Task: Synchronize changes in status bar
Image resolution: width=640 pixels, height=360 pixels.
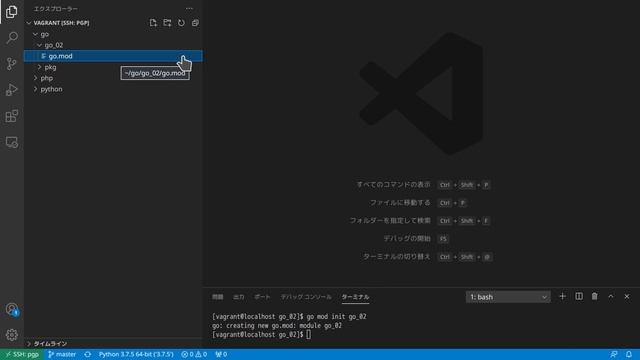Action: (x=87, y=354)
